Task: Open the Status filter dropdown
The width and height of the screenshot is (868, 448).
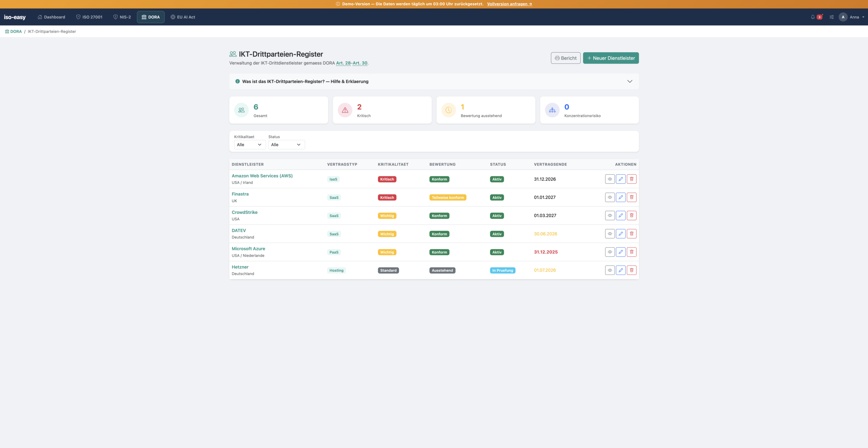Action: point(286,145)
